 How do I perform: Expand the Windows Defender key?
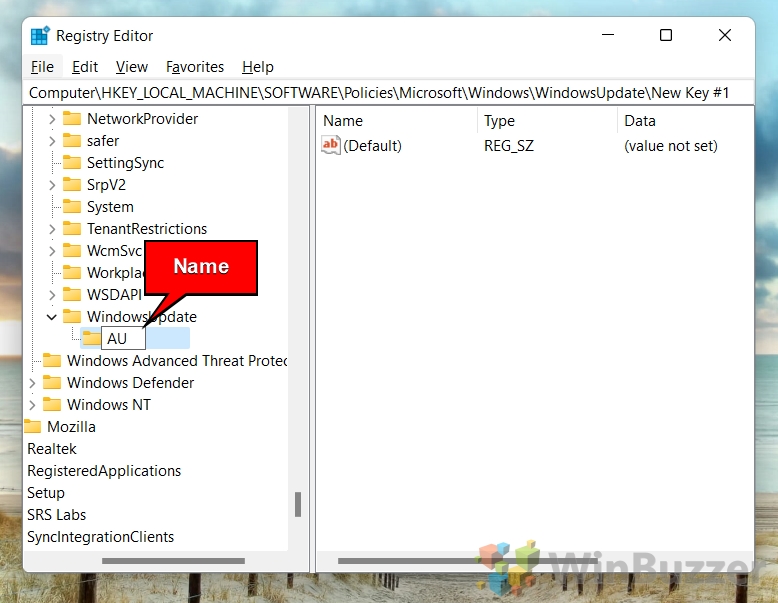[x=32, y=383]
